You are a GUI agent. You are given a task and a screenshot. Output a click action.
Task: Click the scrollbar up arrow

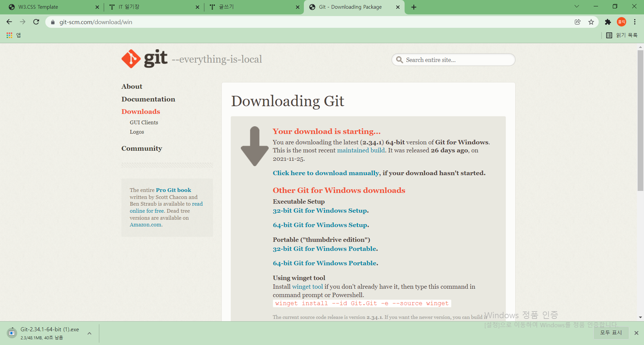click(640, 47)
